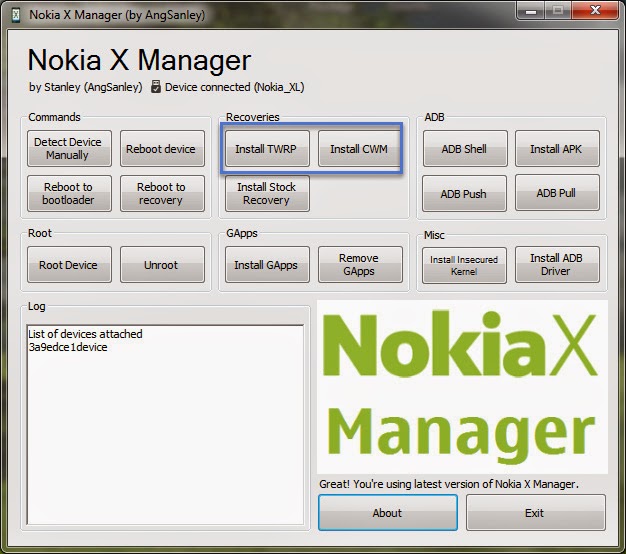Click the large 'Nokia X Manager' heading
Viewport: 626px width, 554px height.
pos(139,60)
